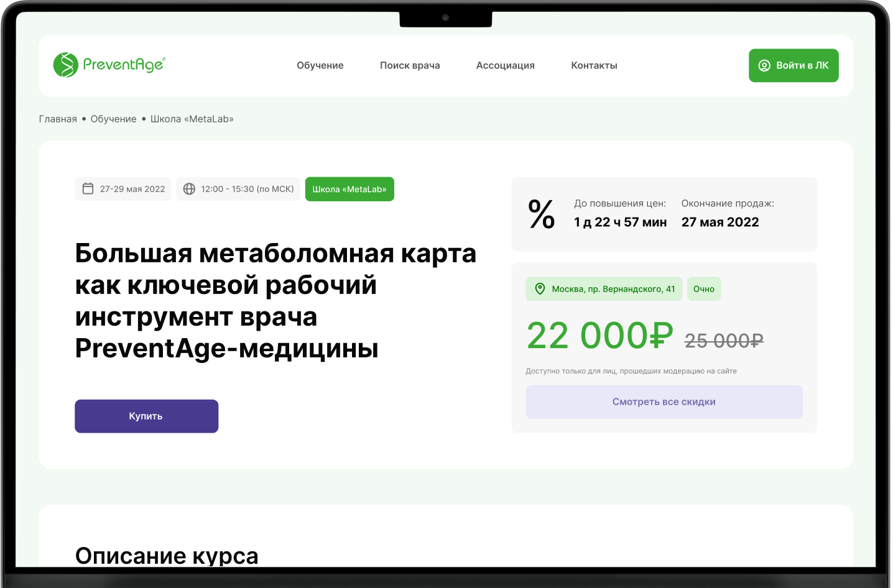
Task: Click the Очно format chip
Action: point(704,288)
